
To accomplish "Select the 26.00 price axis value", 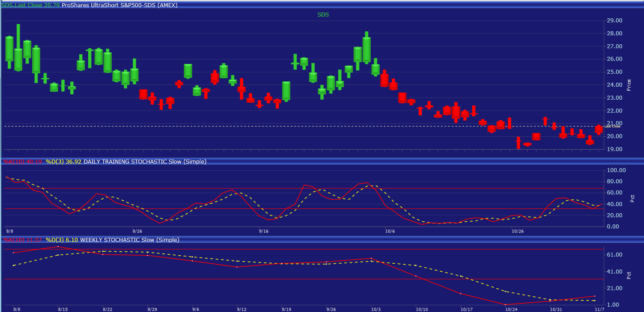I will pos(614,59).
